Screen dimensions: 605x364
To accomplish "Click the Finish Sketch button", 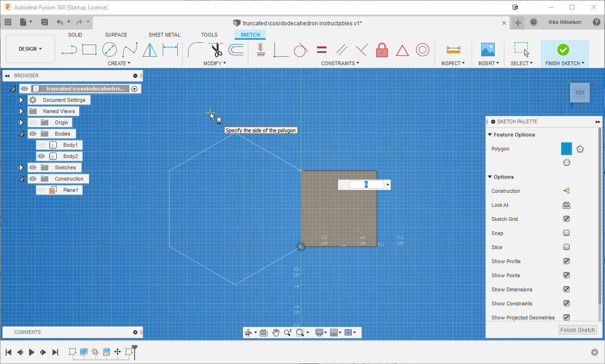I will (x=577, y=330).
